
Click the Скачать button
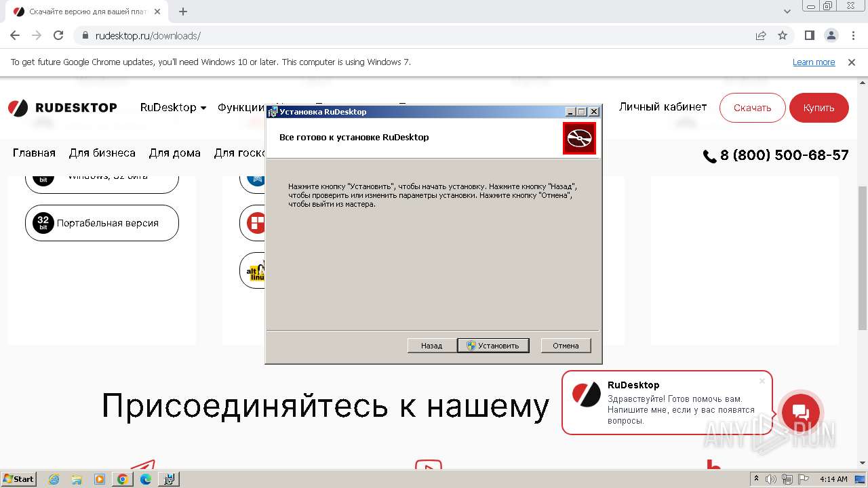coord(752,108)
